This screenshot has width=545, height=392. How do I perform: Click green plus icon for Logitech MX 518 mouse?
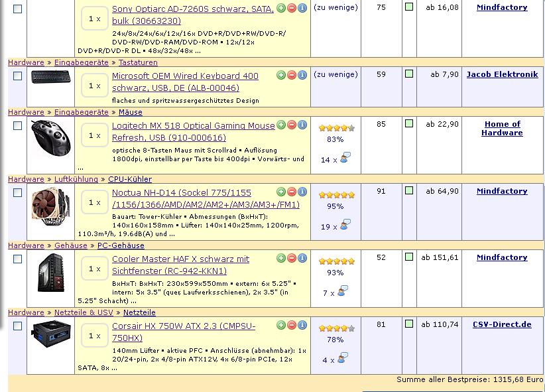point(281,125)
